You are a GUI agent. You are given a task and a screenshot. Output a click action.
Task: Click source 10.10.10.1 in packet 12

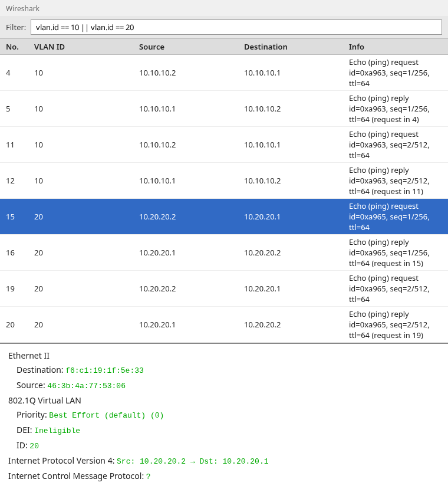[x=157, y=181]
